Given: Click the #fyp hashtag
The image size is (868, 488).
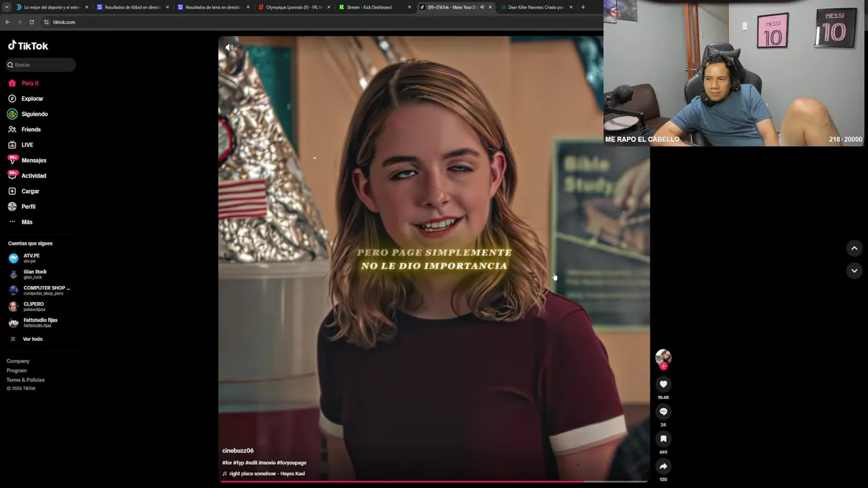Looking at the screenshot, I should pos(239,463).
